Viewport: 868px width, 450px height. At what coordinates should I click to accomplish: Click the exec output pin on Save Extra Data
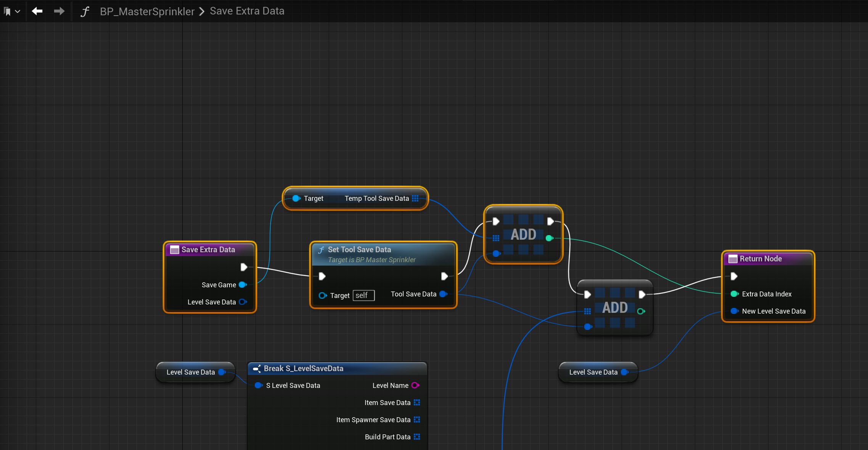244,267
